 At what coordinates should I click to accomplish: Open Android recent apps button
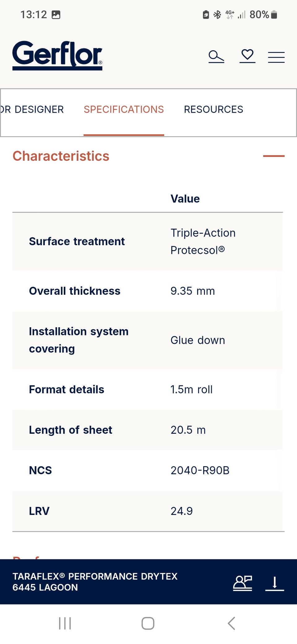[x=65, y=623]
